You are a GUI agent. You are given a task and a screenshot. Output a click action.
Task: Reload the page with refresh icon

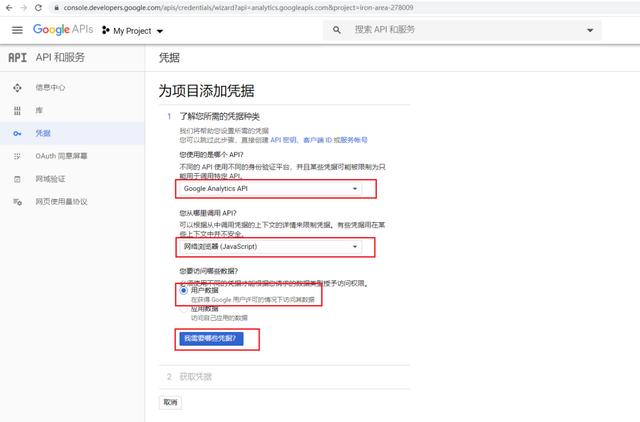pos(38,8)
